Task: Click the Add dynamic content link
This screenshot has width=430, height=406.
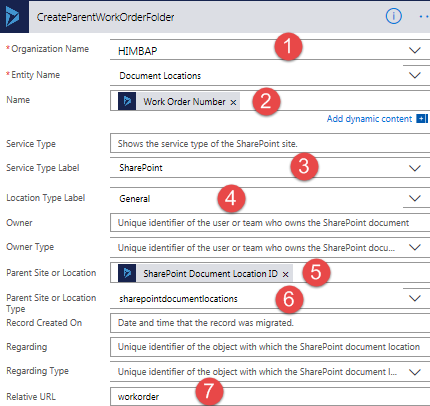Action: pos(369,119)
